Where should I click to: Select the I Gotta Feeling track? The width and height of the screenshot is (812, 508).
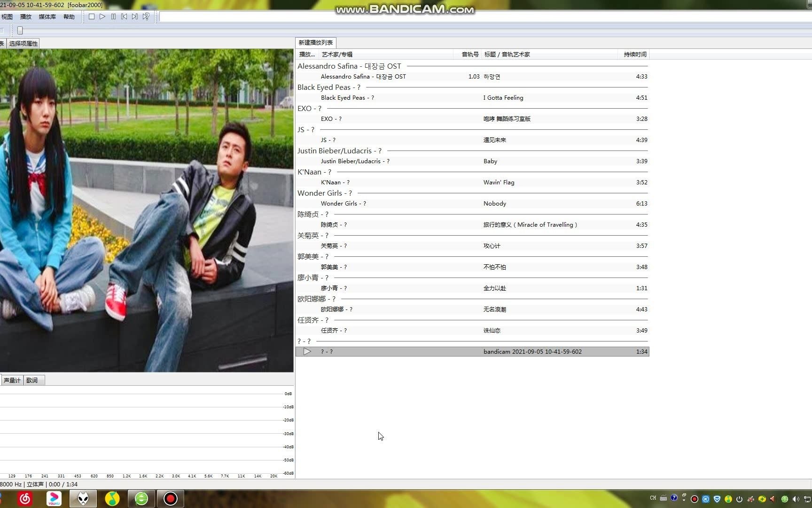click(x=472, y=98)
